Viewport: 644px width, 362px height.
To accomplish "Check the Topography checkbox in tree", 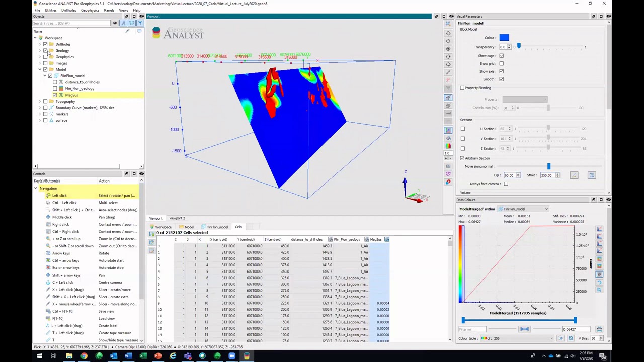I will 45,101.
